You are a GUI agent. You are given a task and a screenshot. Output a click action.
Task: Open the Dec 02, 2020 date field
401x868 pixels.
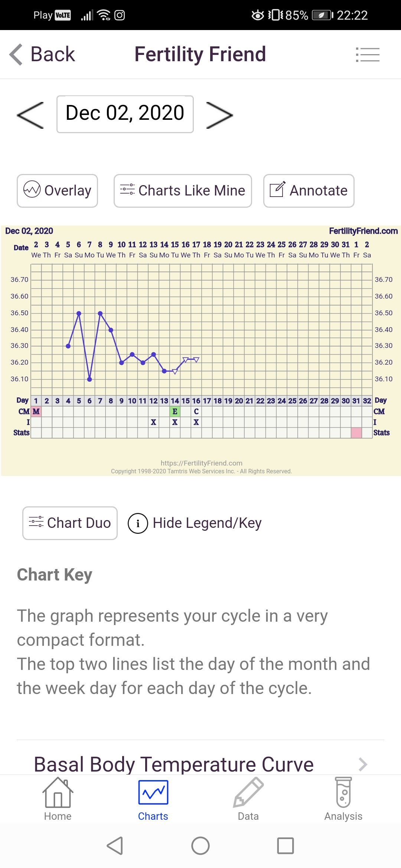click(125, 114)
